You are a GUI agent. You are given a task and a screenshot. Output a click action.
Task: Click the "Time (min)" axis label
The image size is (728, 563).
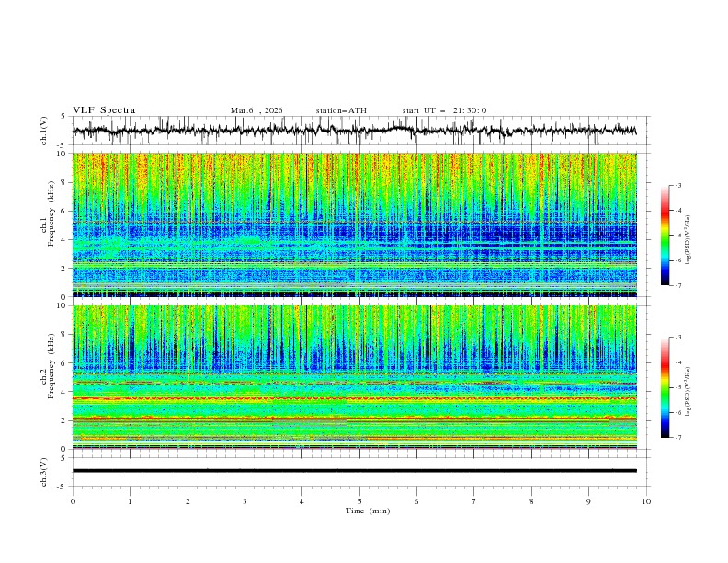pos(368,511)
